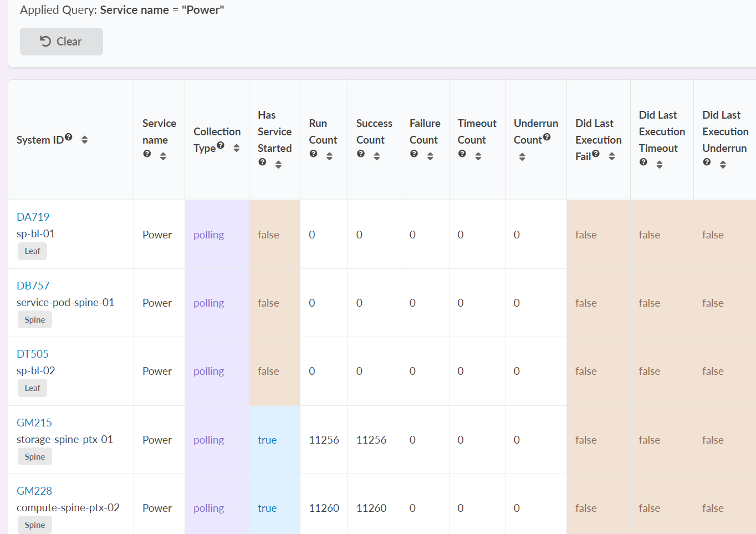The width and height of the screenshot is (756, 534).
Task: Open system GM215 link
Action: coord(34,423)
